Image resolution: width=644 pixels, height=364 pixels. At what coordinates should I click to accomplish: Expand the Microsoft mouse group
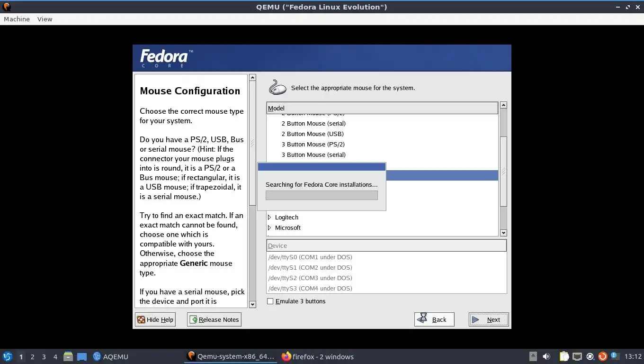pyautogui.click(x=269, y=227)
